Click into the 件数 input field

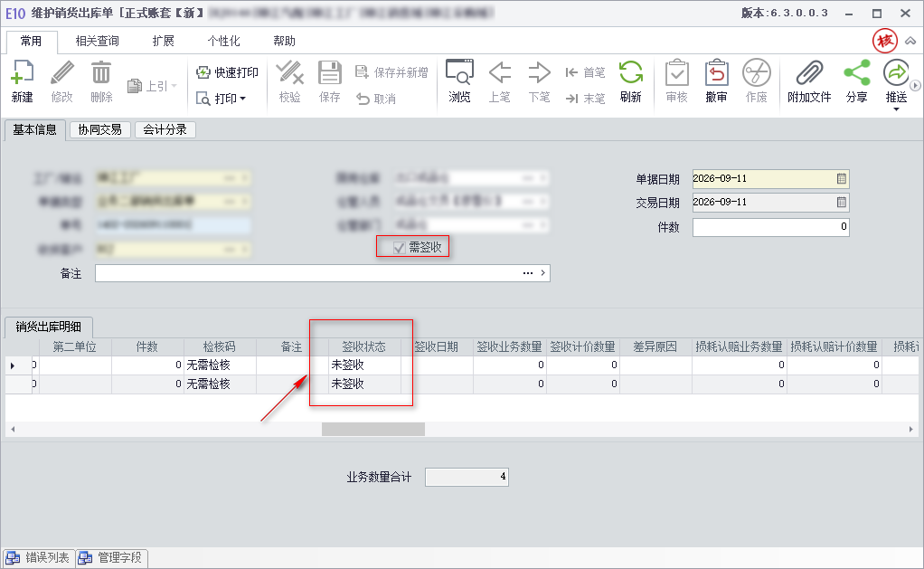tap(771, 227)
